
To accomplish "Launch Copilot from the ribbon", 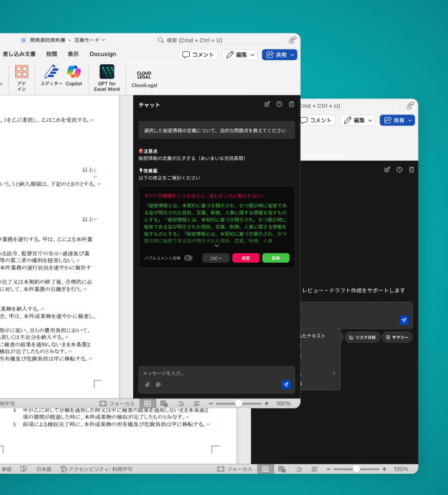I will point(74,75).
